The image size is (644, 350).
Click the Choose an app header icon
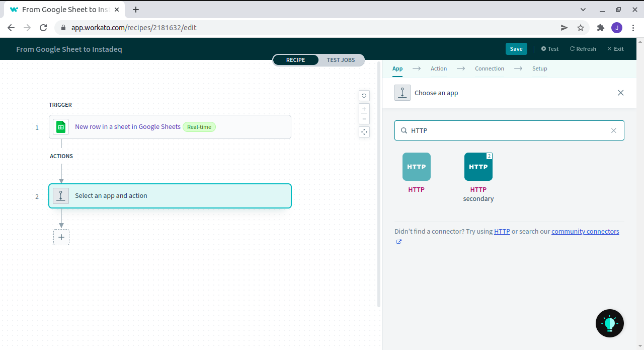[x=403, y=93]
